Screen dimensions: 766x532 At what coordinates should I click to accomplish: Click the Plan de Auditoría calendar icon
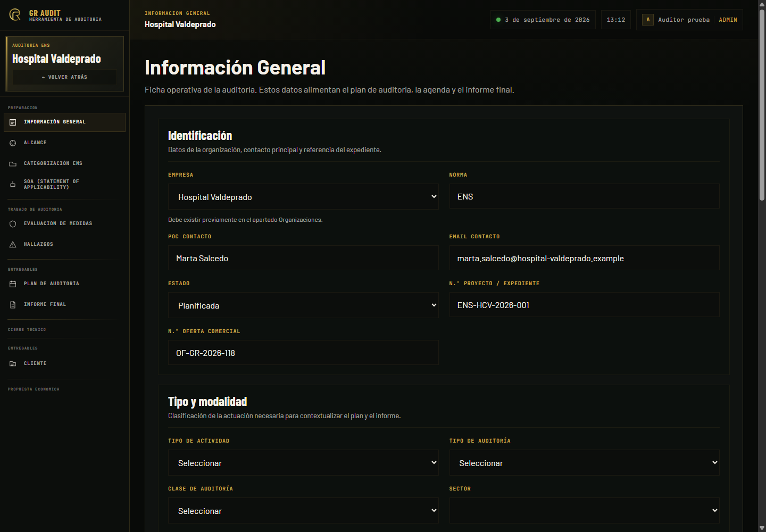point(13,284)
